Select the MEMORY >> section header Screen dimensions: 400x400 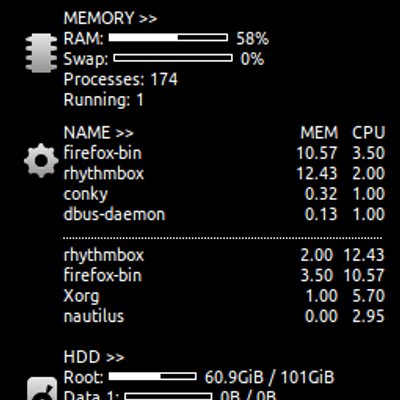[x=110, y=18]
